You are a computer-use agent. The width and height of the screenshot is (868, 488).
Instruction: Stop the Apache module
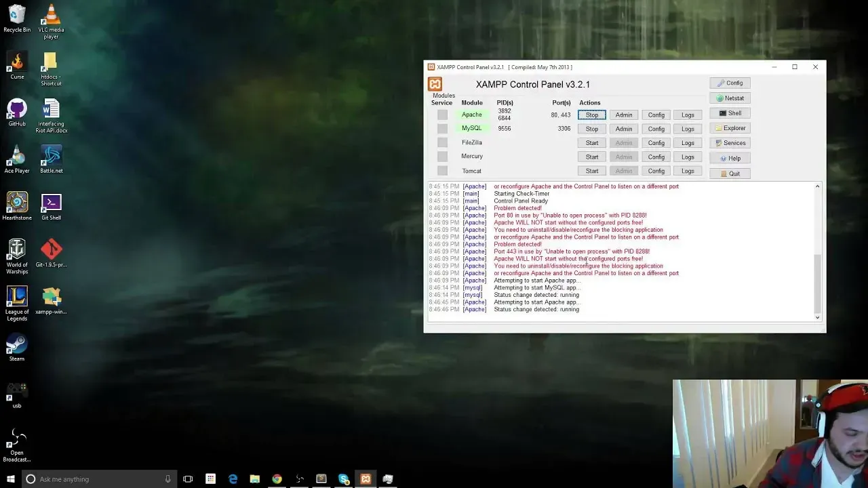click(x=592, y=115)
